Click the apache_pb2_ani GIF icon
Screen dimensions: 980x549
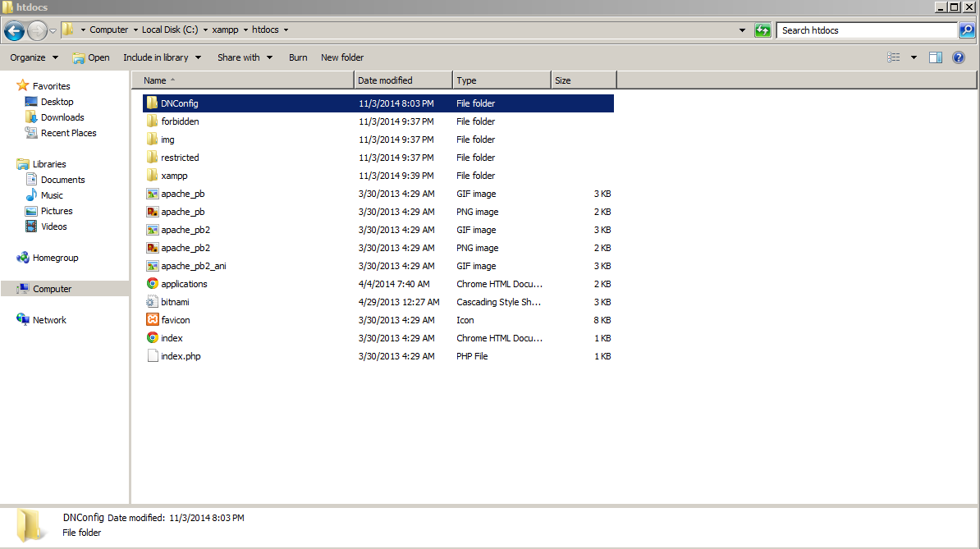(x=152, y=266)
